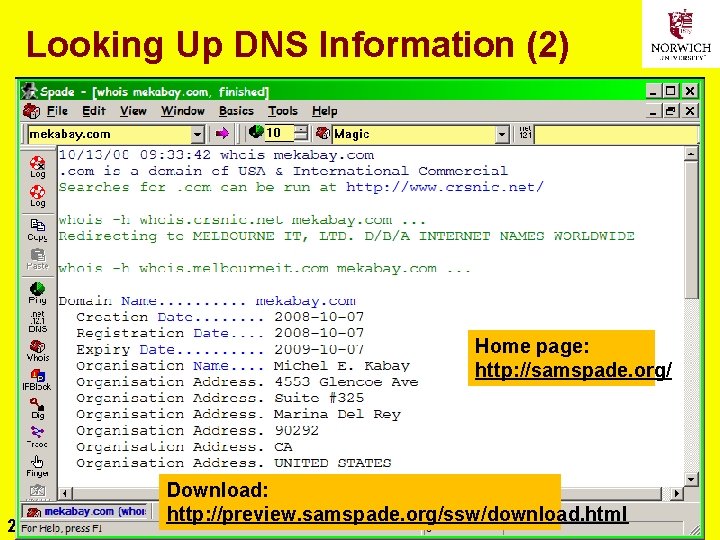Click the Spade icon beside File menu

pos(31,111)
